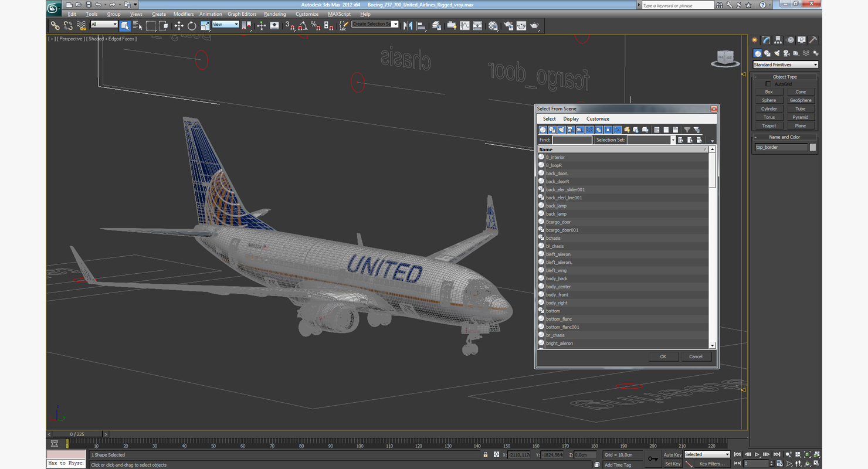Click the GeoSphere primitive button
Image resolution: width=868 pixels, height=469 pixels.
pyautogui.click(x=801, y=100)
